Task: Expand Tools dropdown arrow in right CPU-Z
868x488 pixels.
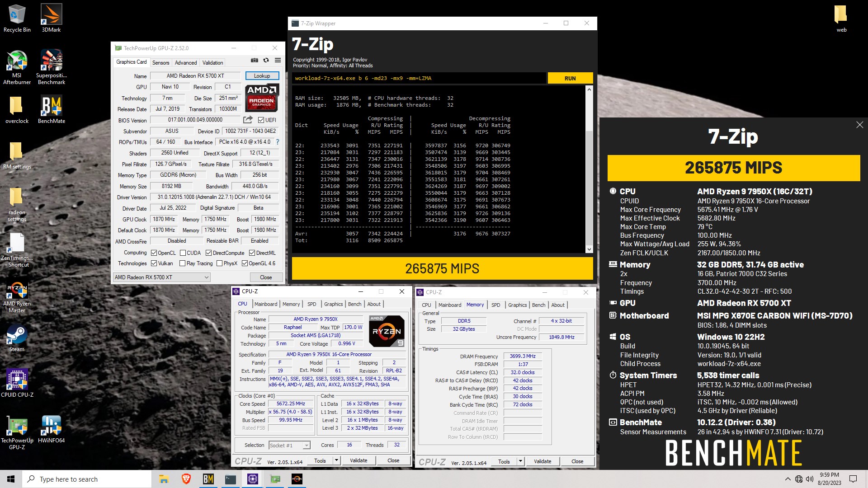Action: tap(520, 461)
